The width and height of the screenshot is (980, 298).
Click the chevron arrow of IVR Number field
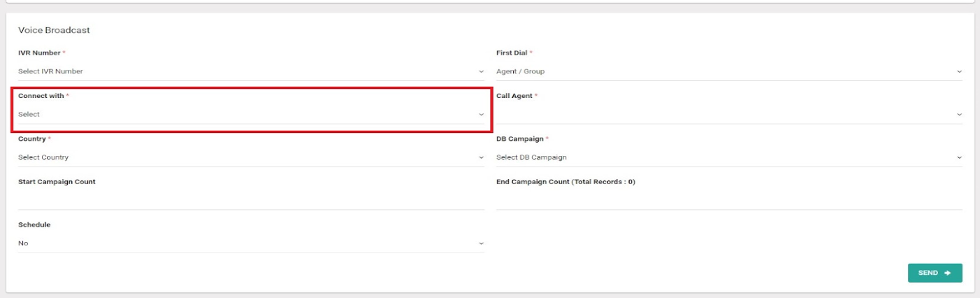click(x=481, y=71)
